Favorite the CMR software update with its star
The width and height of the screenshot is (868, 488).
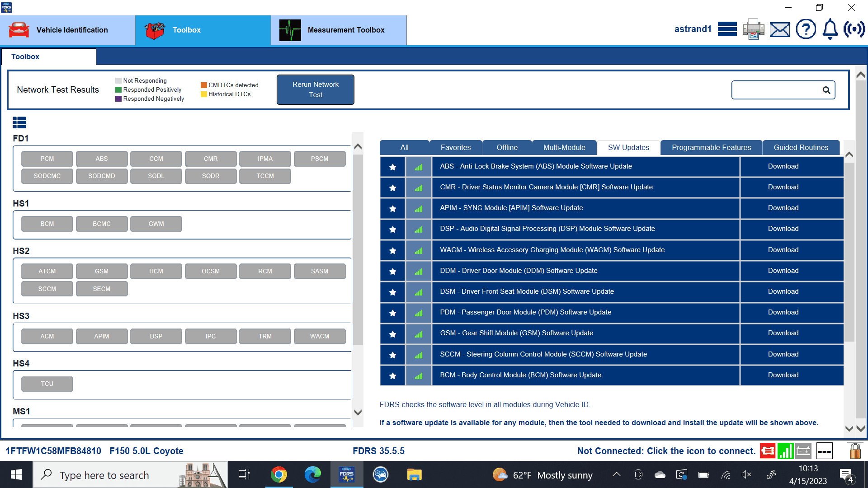[x=392, y=188]
